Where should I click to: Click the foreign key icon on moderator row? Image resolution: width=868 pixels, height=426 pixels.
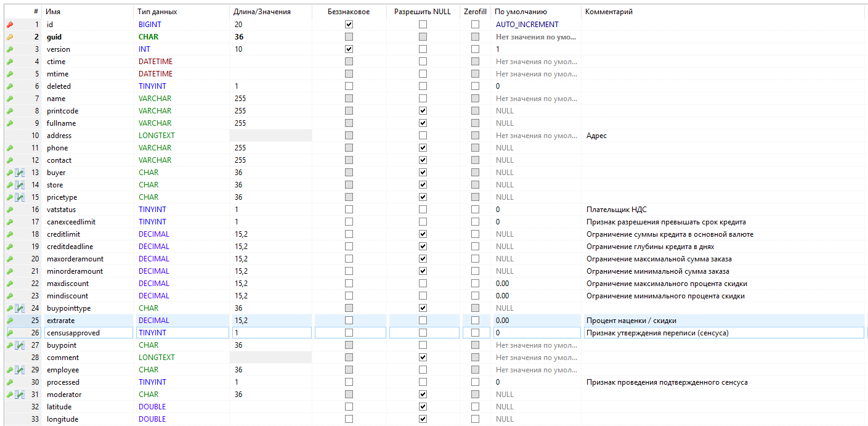(x=20, y=395)
